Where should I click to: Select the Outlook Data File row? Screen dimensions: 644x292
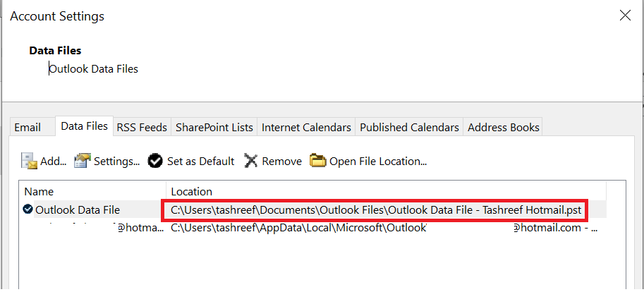point(78,209)
